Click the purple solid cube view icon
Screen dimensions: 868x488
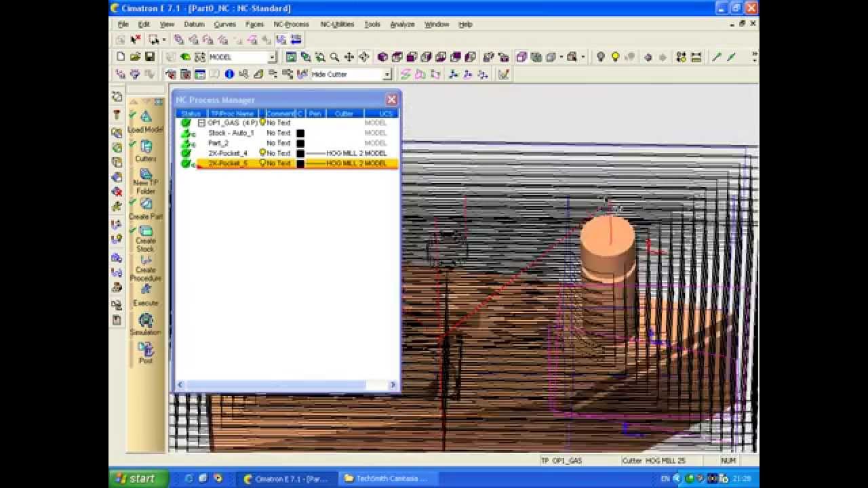coord(382,57)
